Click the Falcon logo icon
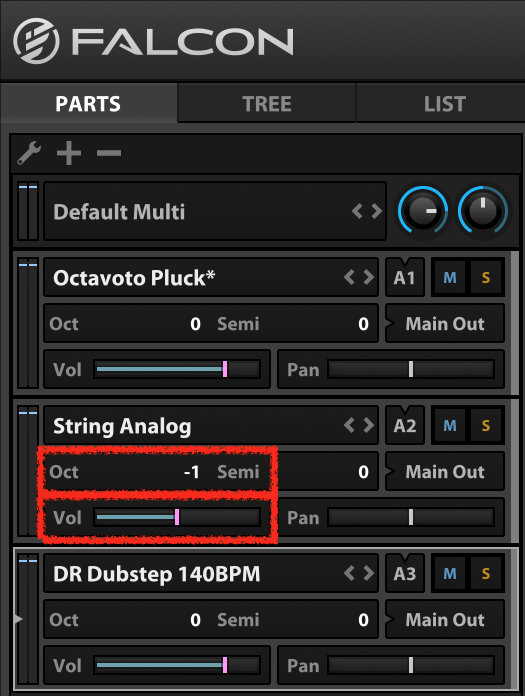The width and height of the screenshot is (525, 696). click(36, 41)
